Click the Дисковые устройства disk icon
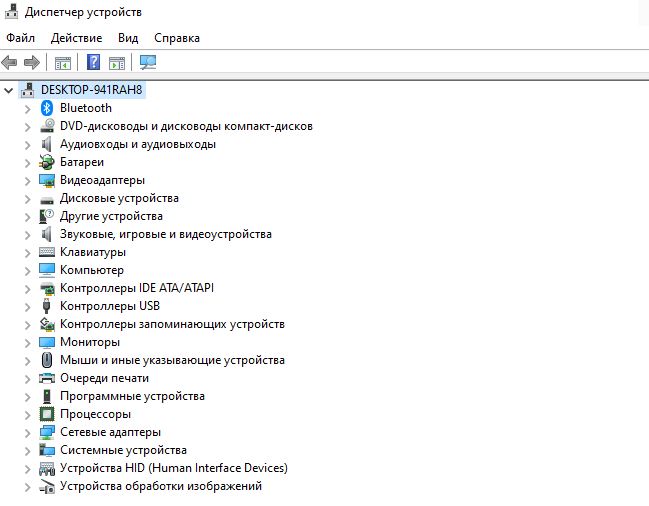Screen dimensions: 649x506 47,199
